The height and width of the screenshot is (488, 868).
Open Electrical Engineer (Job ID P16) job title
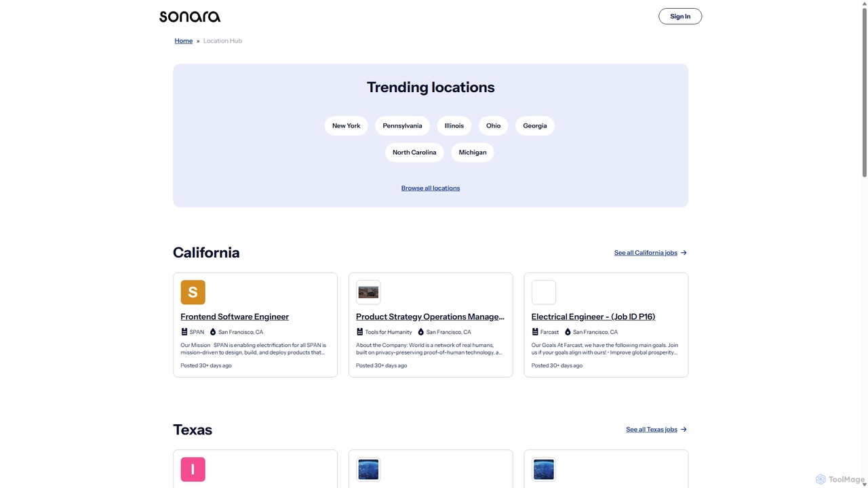(593, 317)
